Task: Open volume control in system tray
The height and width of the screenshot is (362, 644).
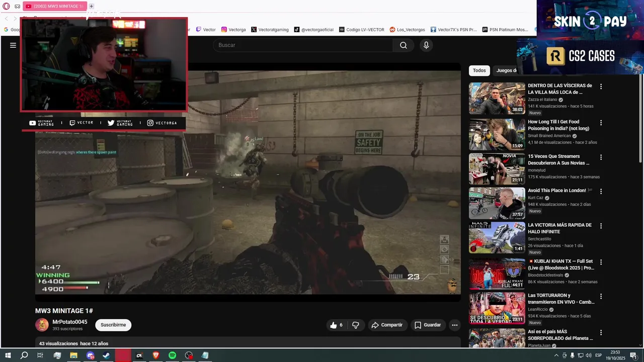Action: tap(589, 355)
